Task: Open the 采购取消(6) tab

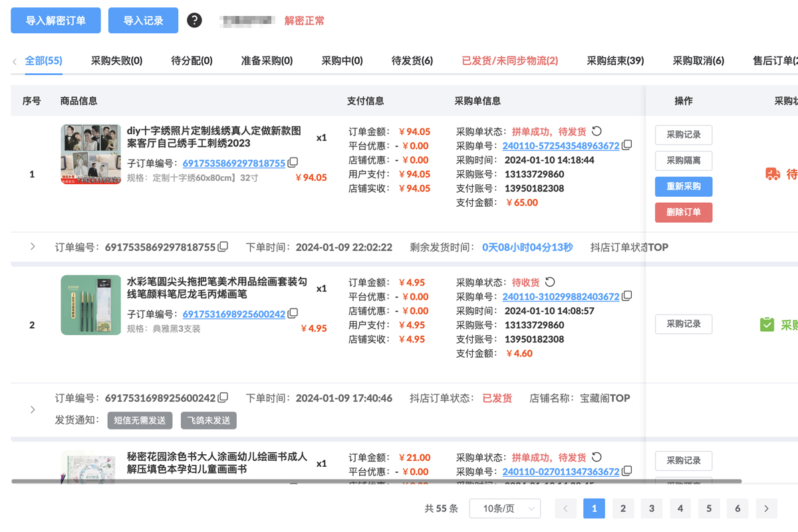Action: click(698, 61)
